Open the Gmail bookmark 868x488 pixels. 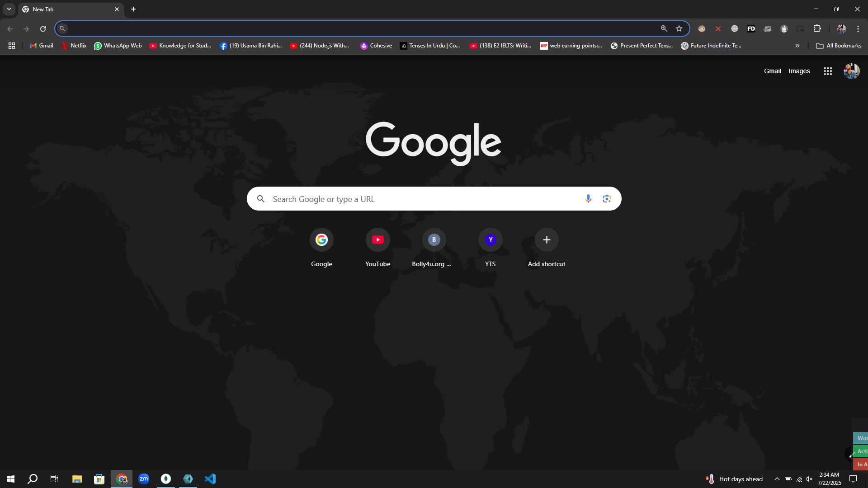42,46
